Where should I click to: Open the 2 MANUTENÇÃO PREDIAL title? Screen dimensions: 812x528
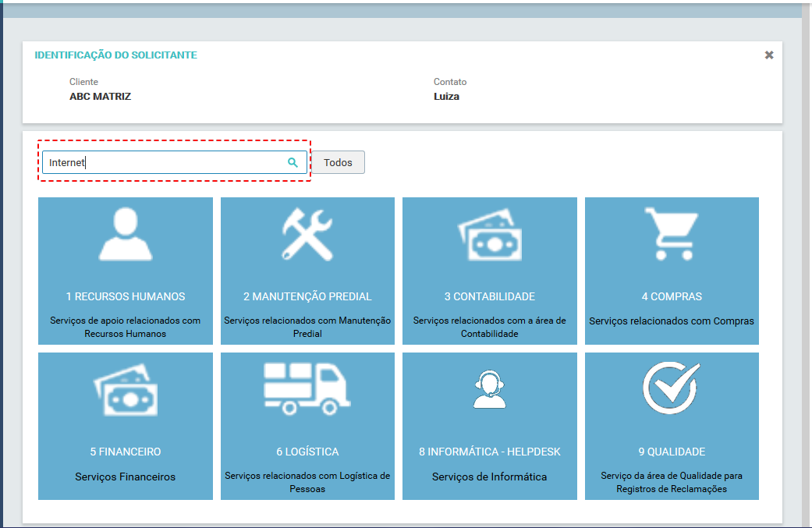click(x=307, y=296)
